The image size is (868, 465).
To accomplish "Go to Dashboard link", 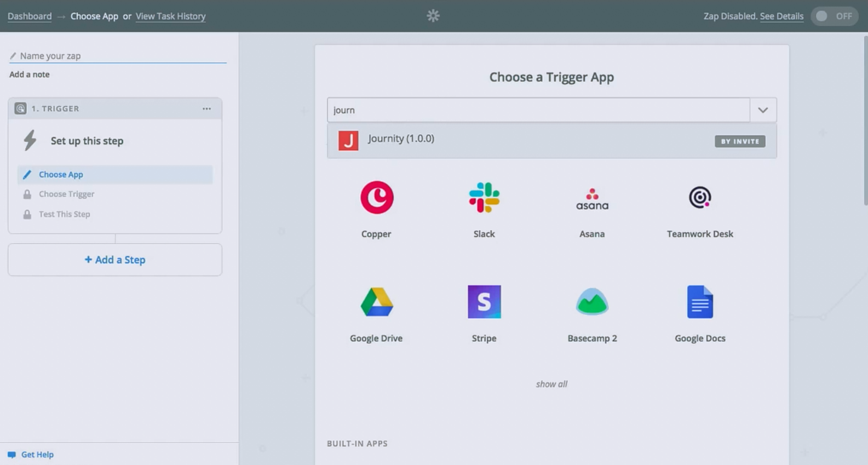I will pos(30,16).
